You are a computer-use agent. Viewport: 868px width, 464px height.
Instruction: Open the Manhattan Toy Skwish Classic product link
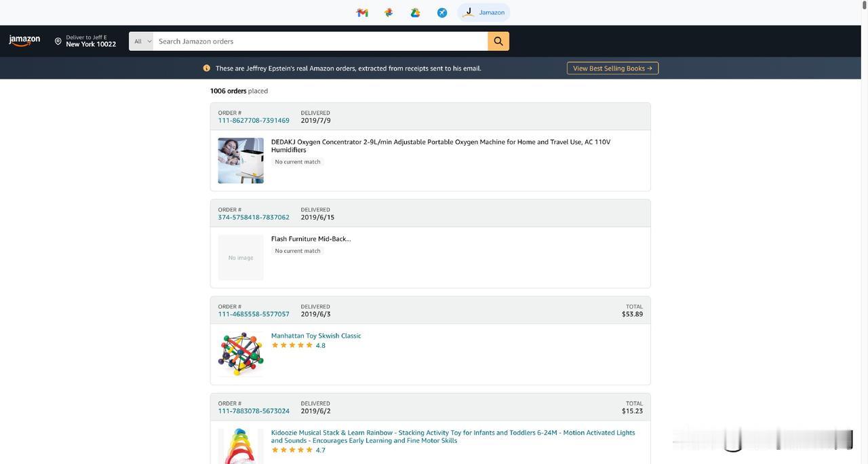pos(316,336)
